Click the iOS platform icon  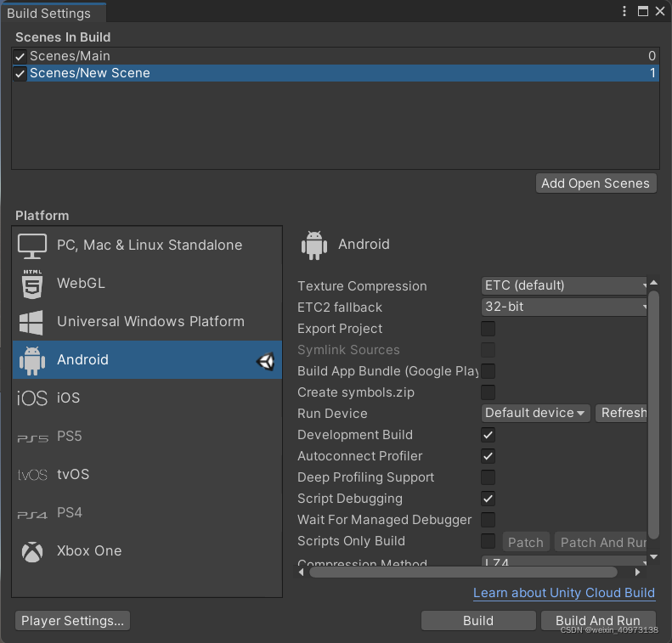click(x=31, y=398)
